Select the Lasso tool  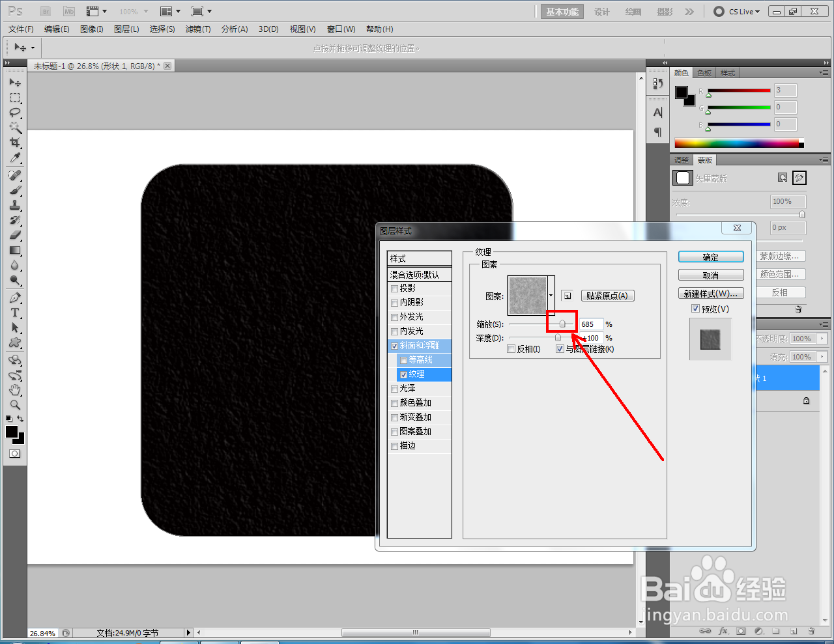pos(15,113)
